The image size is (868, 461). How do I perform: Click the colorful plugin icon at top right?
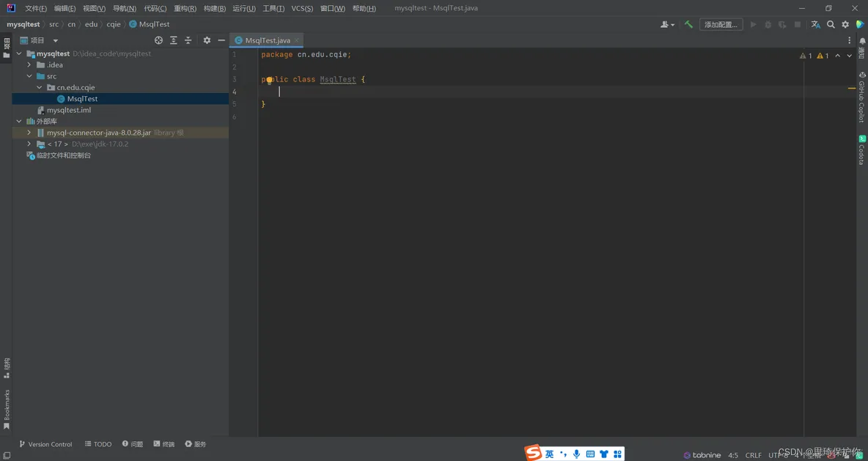tap(860, 24)
